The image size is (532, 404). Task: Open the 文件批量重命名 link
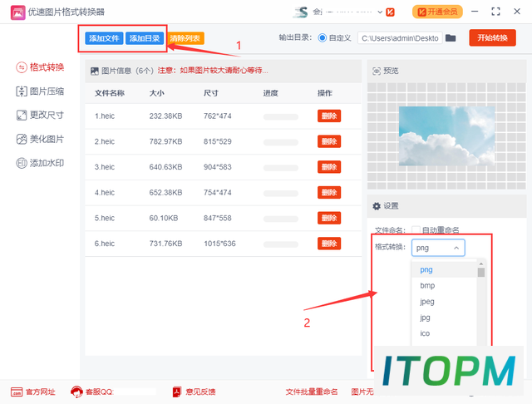click(x=312, y=392)
